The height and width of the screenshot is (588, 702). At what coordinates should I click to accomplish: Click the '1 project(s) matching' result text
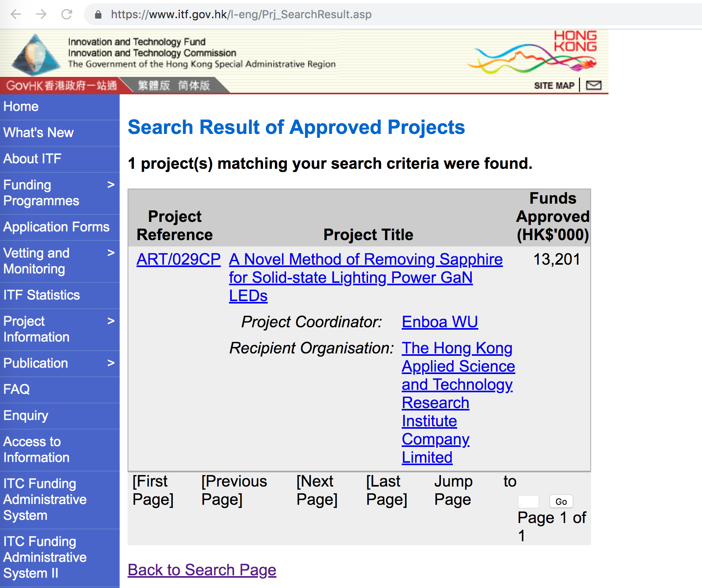point(330,164)
